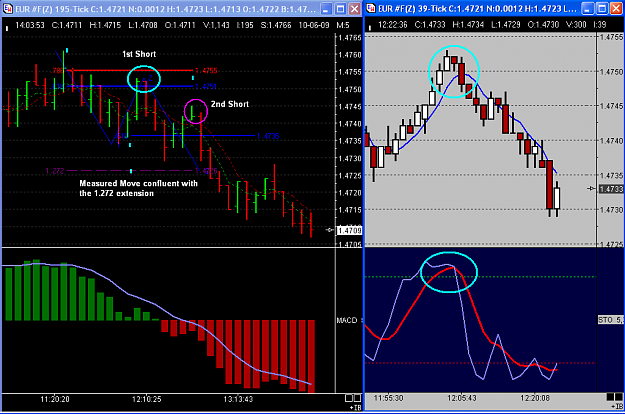Click 12:20:08 on the 39-Tick time axis
Image resolution: width=625 pixels, height=414 pixels.
pyautogui.click(x=535, y=398)
